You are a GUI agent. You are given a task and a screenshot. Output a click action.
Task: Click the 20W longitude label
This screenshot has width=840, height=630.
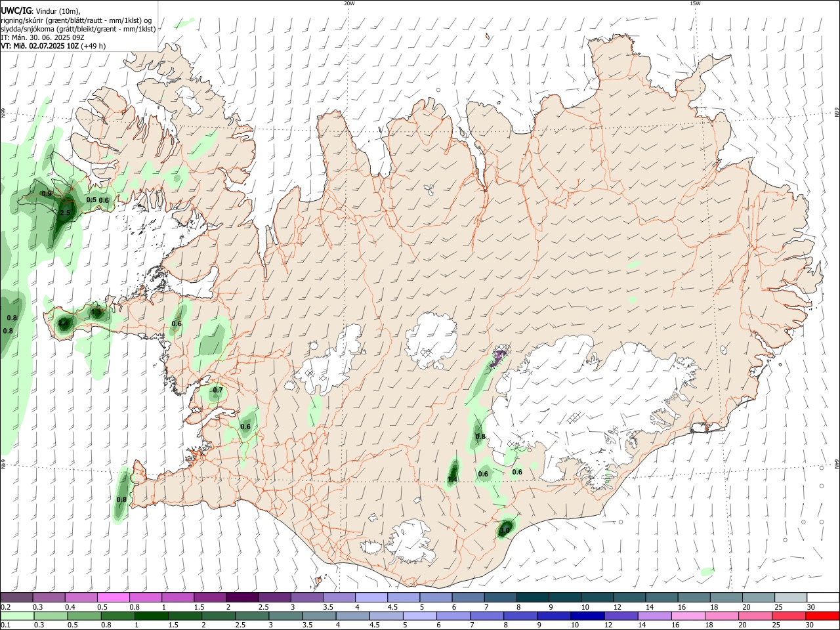(349, 3)
